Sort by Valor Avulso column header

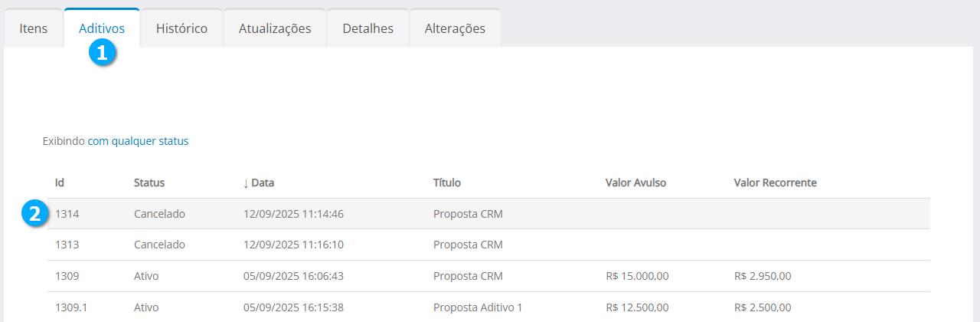[x=635, y=182]
